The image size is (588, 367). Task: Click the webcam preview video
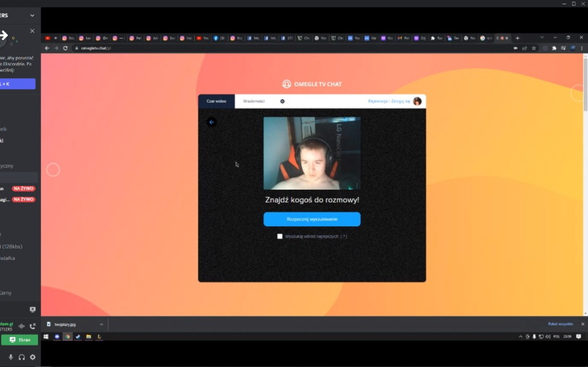coord(312,154)
